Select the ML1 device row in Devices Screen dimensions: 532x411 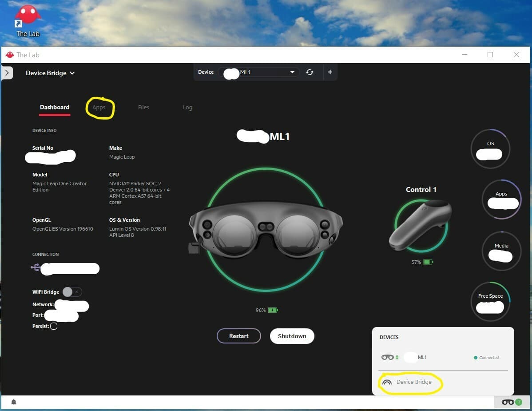click(443, 357)
